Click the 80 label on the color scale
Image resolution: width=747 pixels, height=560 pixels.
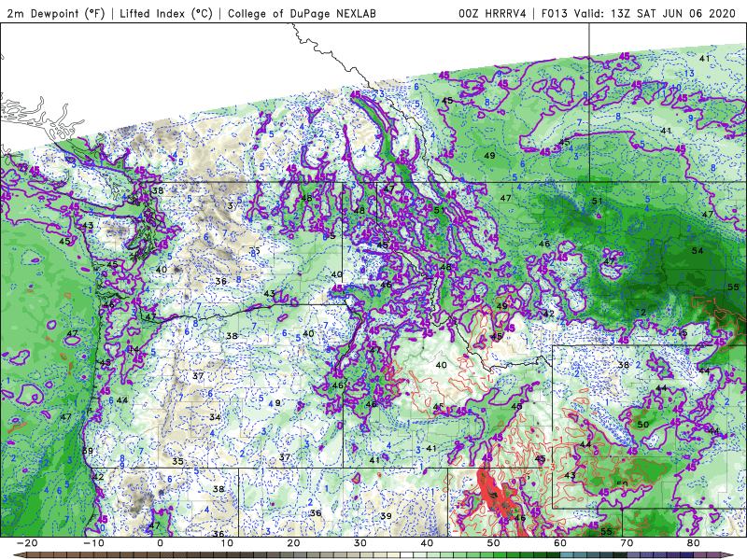tap(694, 543)
